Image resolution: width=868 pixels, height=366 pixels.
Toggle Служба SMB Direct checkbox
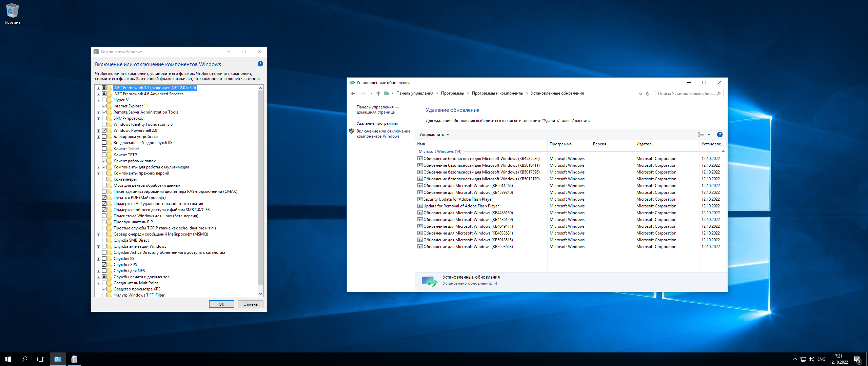click(104, 240)
